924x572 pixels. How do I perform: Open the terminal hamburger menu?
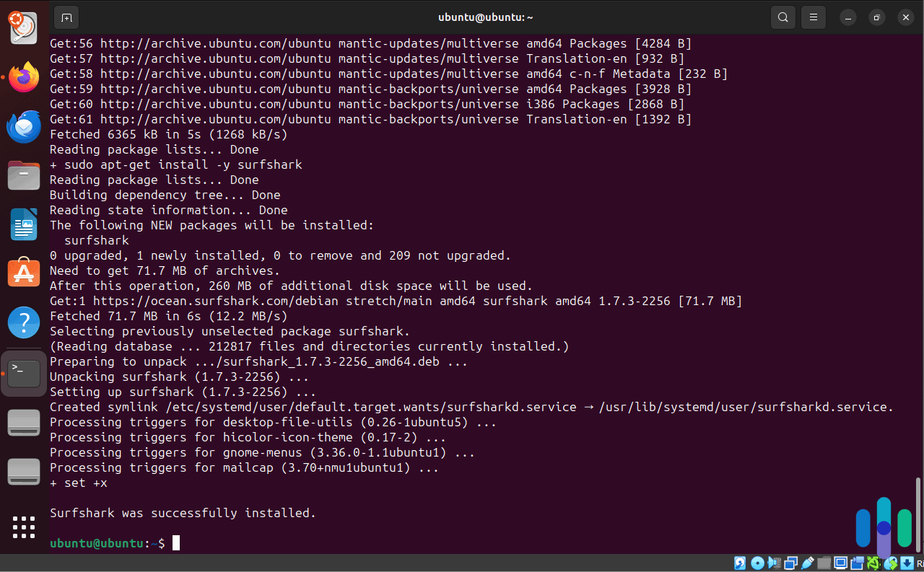tap(814, 17)
